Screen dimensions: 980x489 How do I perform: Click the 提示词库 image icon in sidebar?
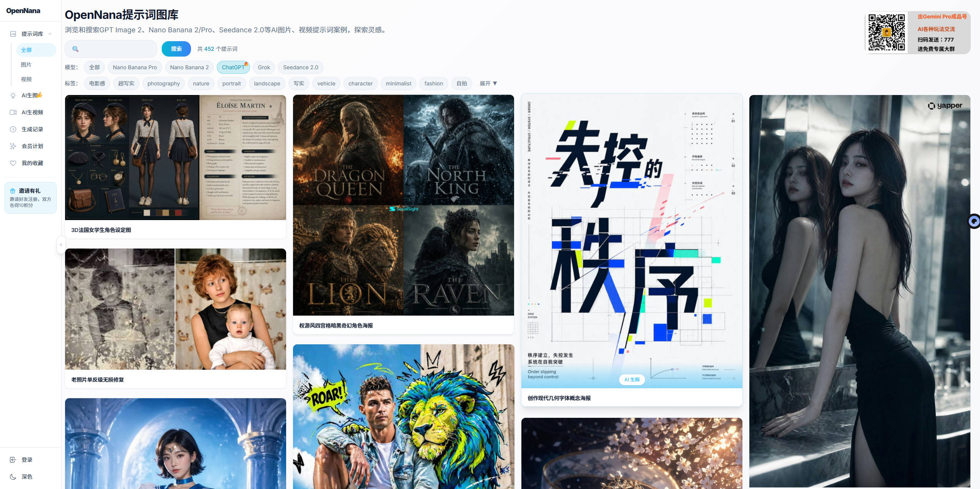[x=13, y=33]
